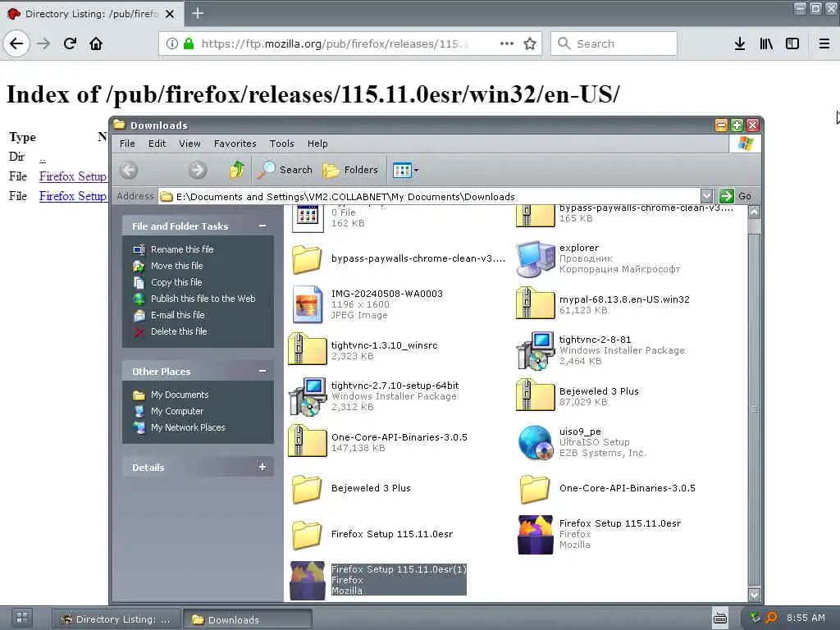The height and width of the screenshot is (630, 840).
Task: Click the browser Search field
Action: 614,43
